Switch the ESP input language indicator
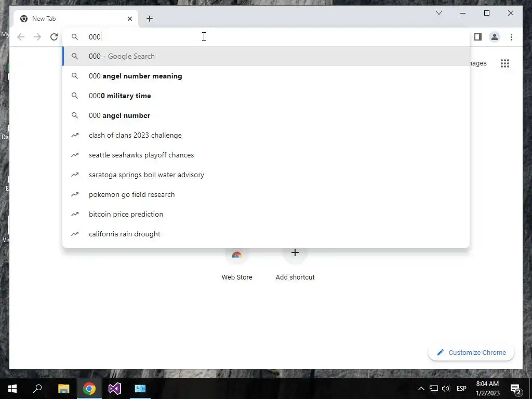The image size is (532, 399). tap(461, 389)
